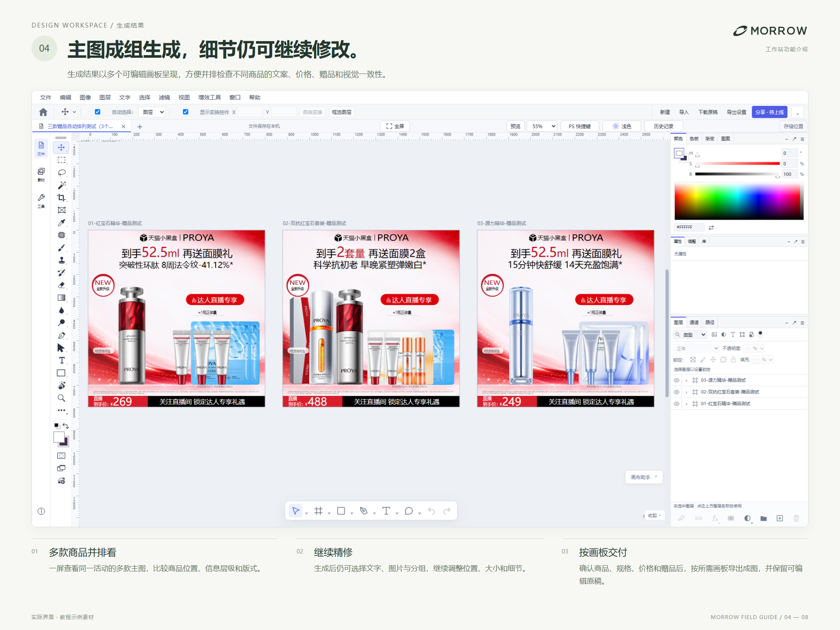
Task: Switch to the 通道 tab
Action: point(694,322)
